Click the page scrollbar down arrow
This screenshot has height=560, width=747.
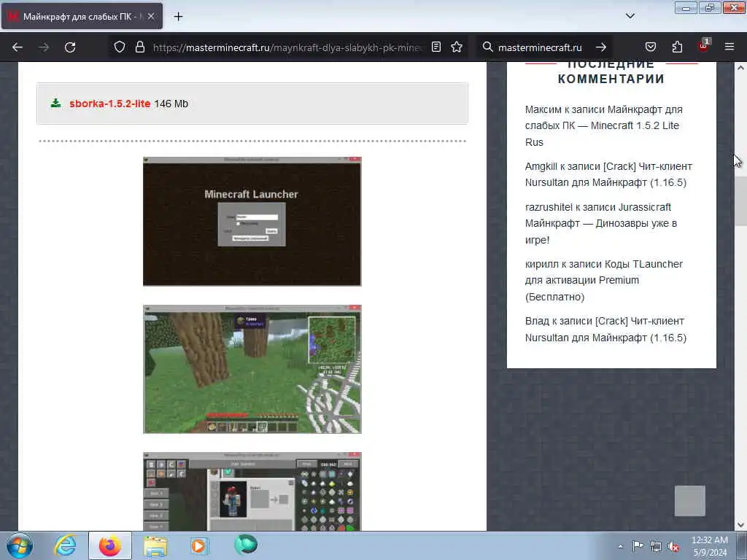[740, 524]
